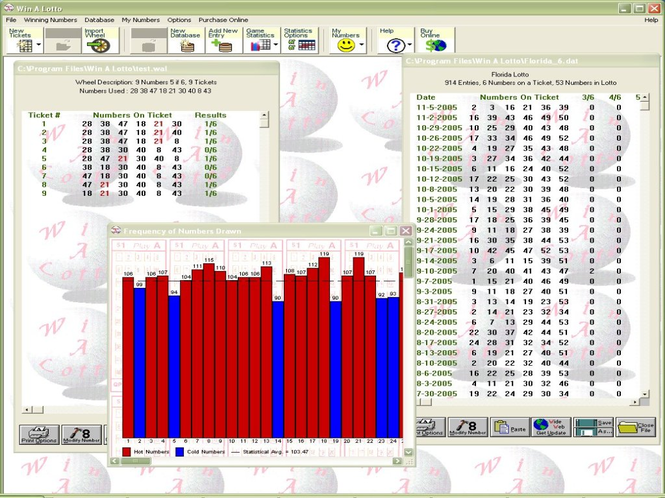Expand the Help dropdown arrow
Image resolution: width=665 pixels, height=498 pixels.
410,44
